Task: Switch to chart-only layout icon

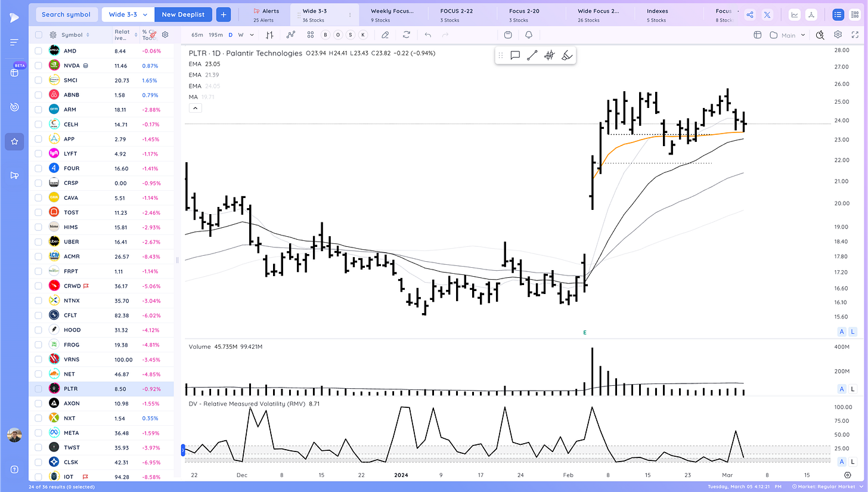Action: 795,15
